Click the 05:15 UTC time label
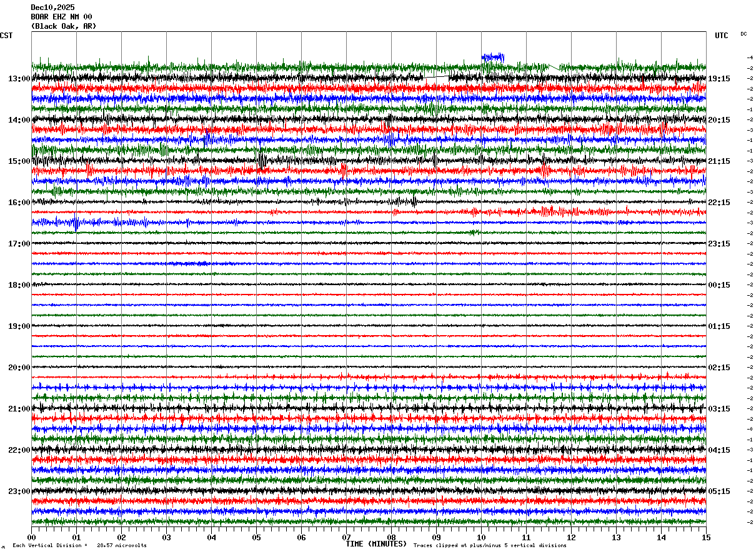The image size is (756, 554). [x=719, y=491]
